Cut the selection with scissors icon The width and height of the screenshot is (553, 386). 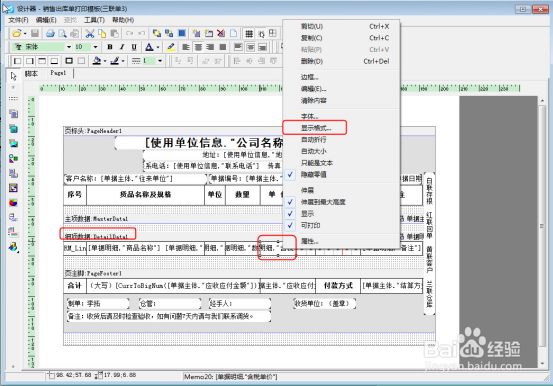[x=90, y=34]
